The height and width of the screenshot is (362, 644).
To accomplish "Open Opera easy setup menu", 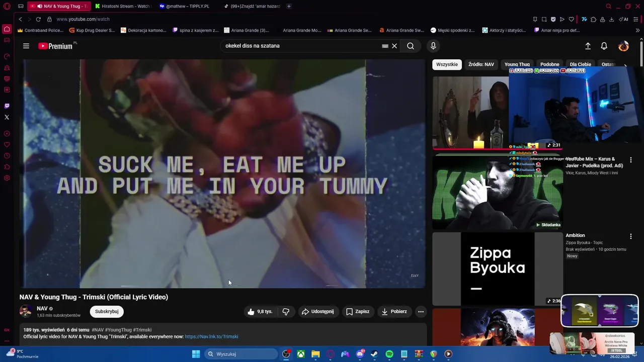I will pos(636,19).
